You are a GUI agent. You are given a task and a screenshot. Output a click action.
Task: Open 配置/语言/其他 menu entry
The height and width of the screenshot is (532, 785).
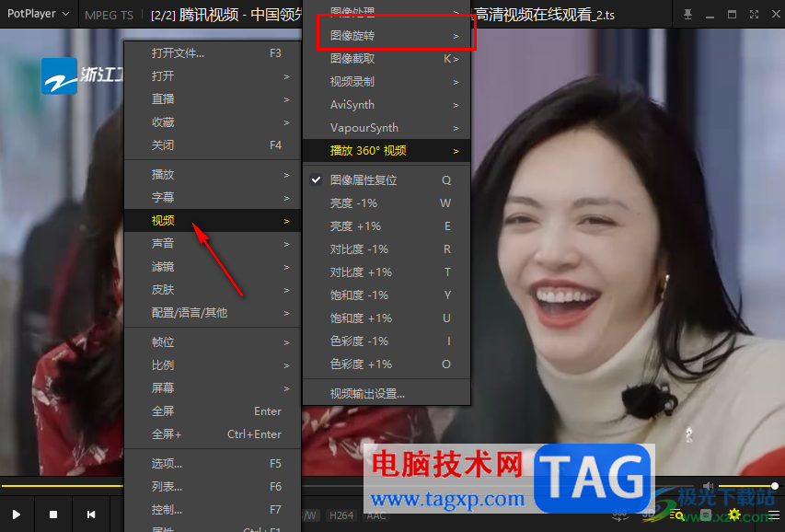pos(213,313)
